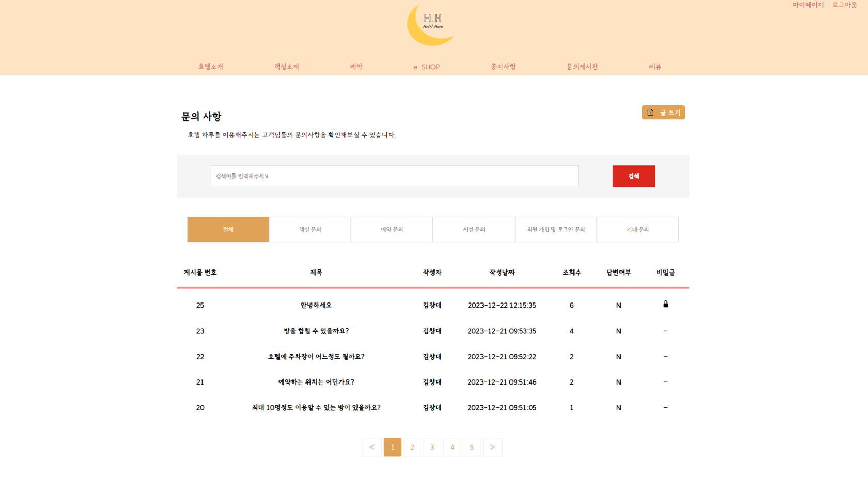Open the 기타 문의 tab
Screen dimensions: 868x479
click(638, 230)
